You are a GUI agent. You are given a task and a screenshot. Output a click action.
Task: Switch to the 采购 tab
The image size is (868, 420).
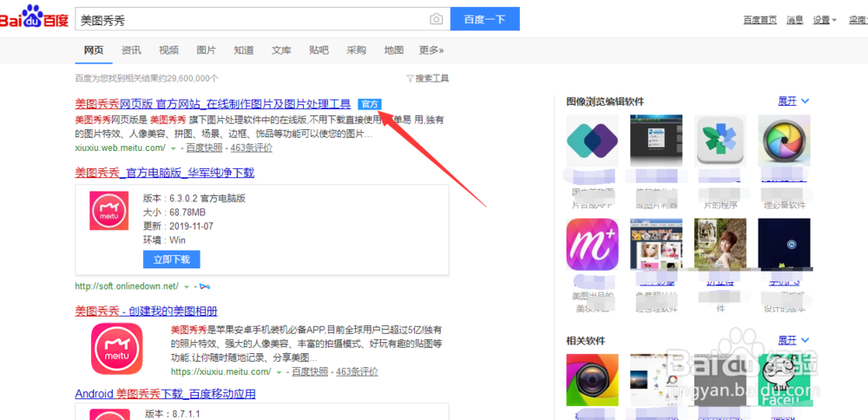(x=357, y=50)
